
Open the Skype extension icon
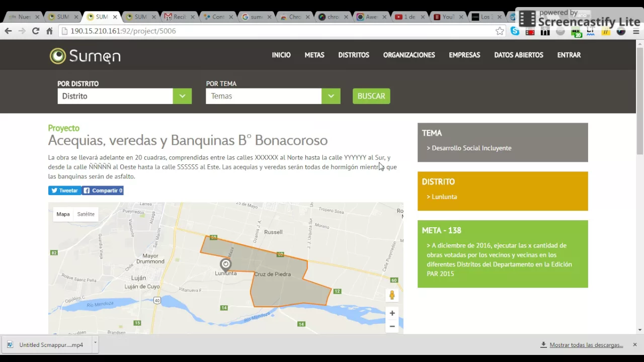(x=515, y=31)
